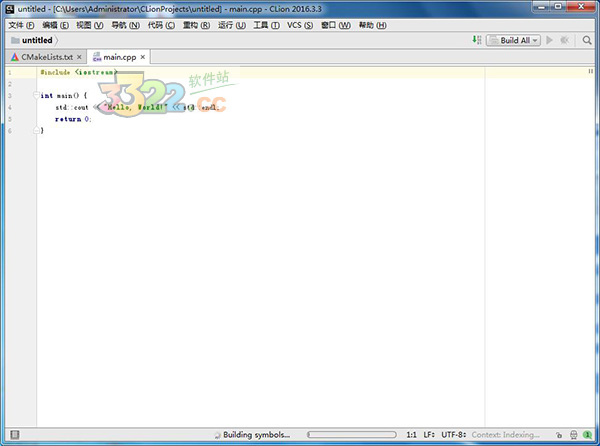Open the 文件 (F) menu
The image size is (600, 446).
click(21, 25)
